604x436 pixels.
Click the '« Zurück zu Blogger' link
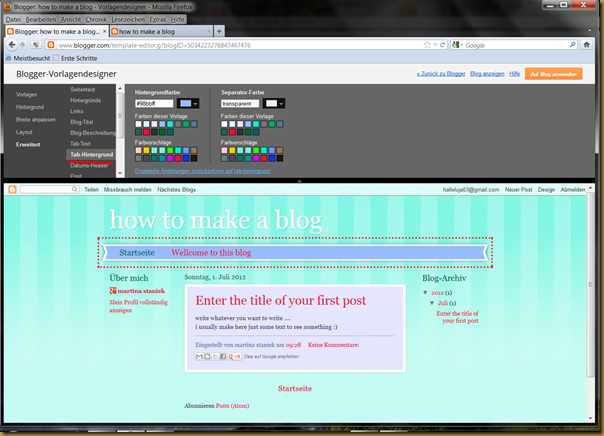tap(441, 74)
